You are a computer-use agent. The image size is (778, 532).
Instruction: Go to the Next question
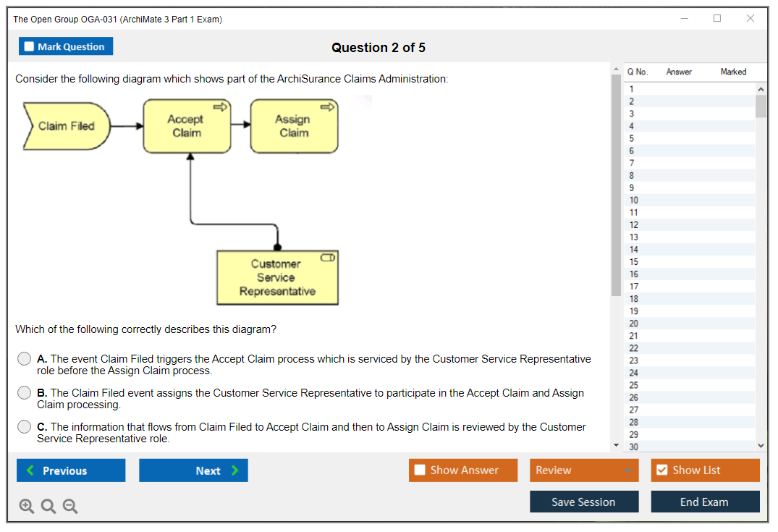click(193, 470)
